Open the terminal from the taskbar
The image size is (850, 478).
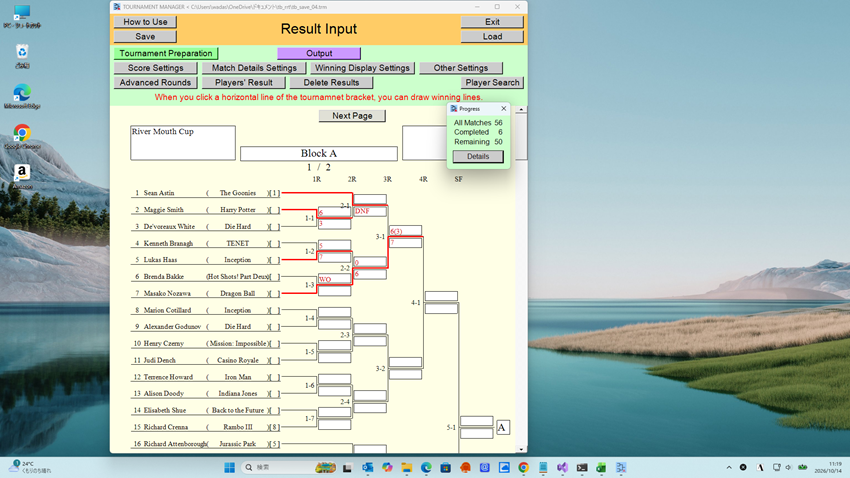point(582,467)
